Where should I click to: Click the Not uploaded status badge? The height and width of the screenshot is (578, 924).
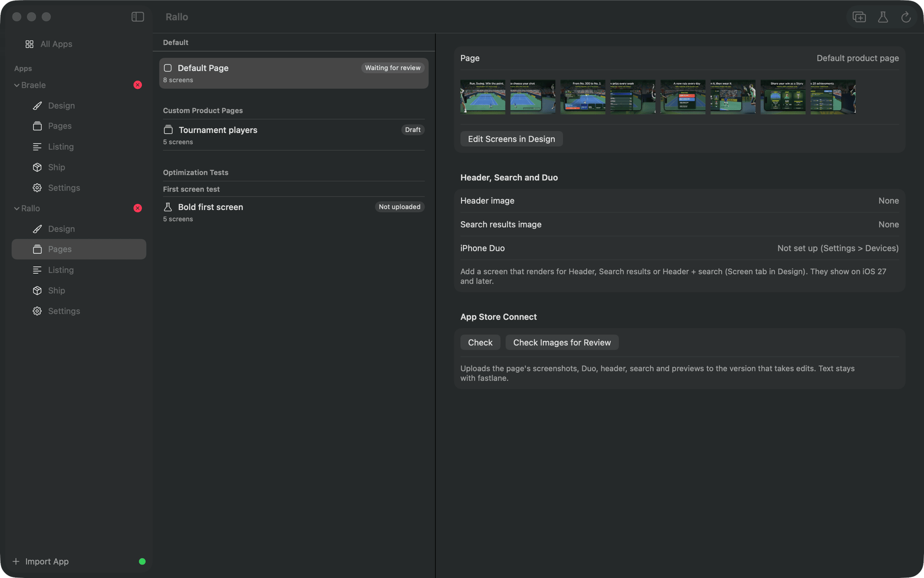tap(400, 207)
